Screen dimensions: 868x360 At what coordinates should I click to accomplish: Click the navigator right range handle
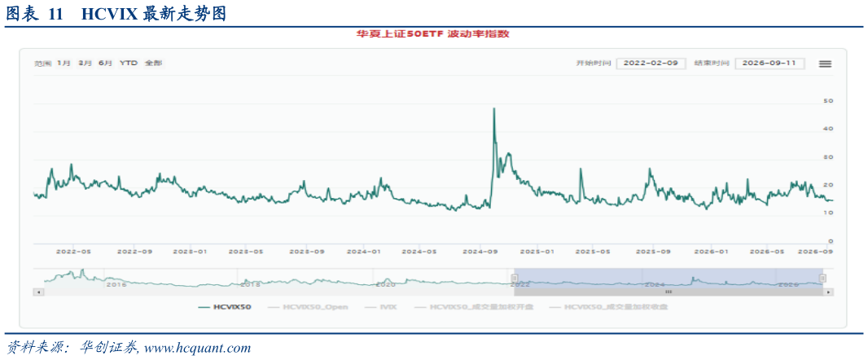pos(822,278)
